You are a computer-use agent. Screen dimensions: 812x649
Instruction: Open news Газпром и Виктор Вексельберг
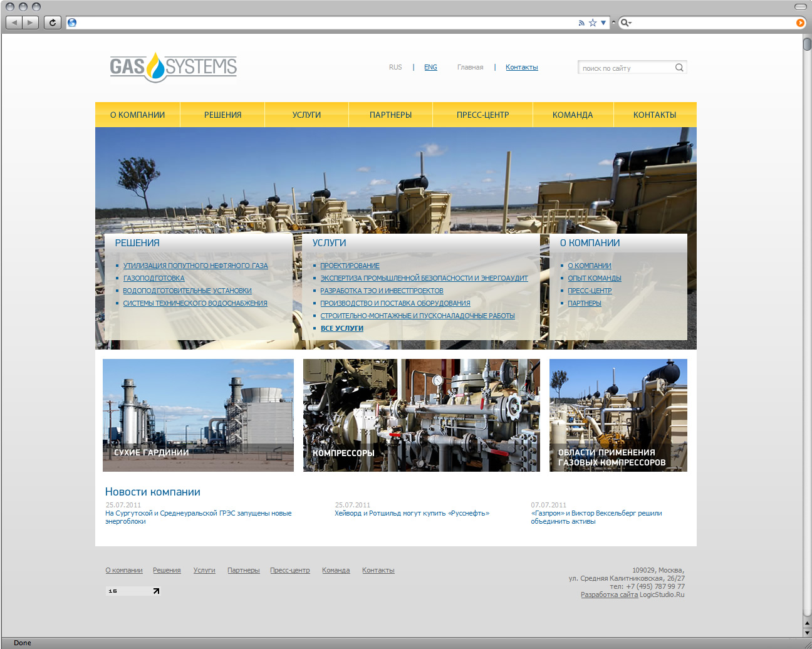click(596, 517)
